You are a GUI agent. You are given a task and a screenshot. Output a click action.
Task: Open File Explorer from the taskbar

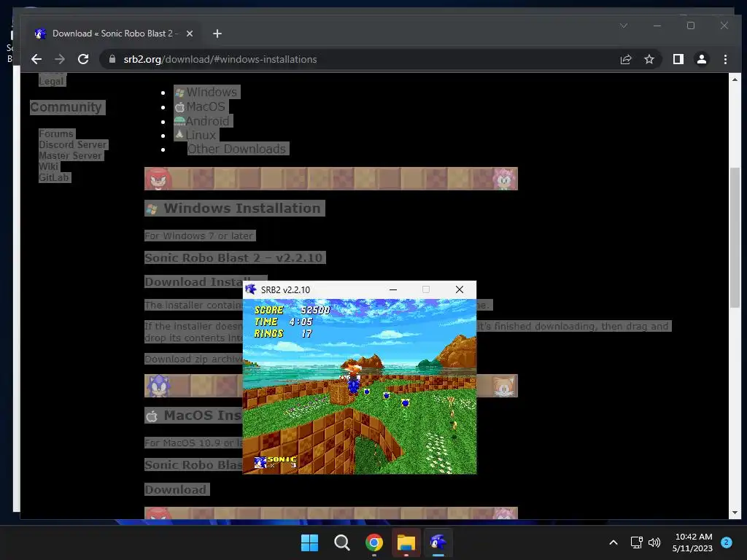tap(406, 542)
